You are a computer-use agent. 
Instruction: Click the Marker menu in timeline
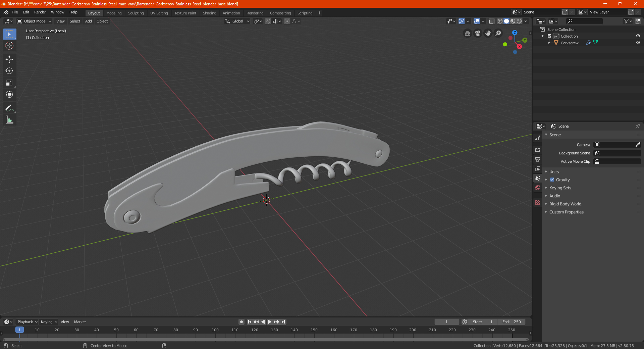click(x=80, y=322)
